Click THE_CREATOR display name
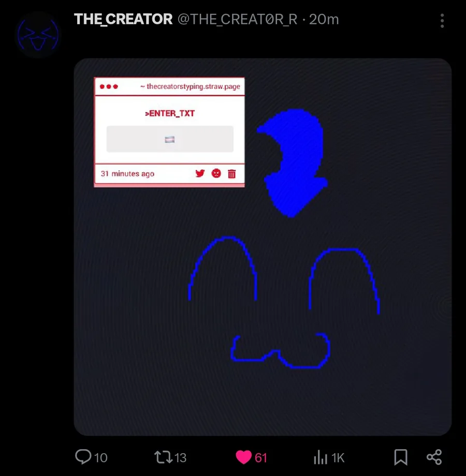466x476 pixels. tap(123, 20)
